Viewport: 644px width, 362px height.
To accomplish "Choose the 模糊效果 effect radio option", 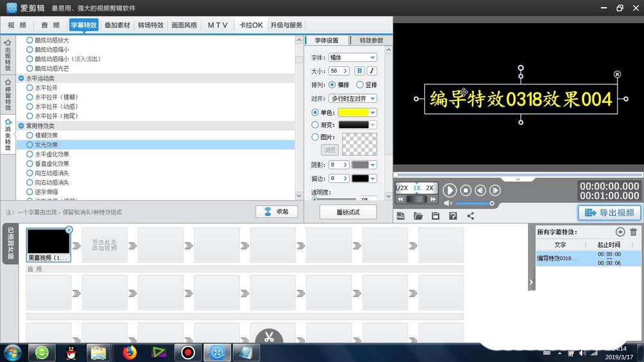I will pos(30,136).
